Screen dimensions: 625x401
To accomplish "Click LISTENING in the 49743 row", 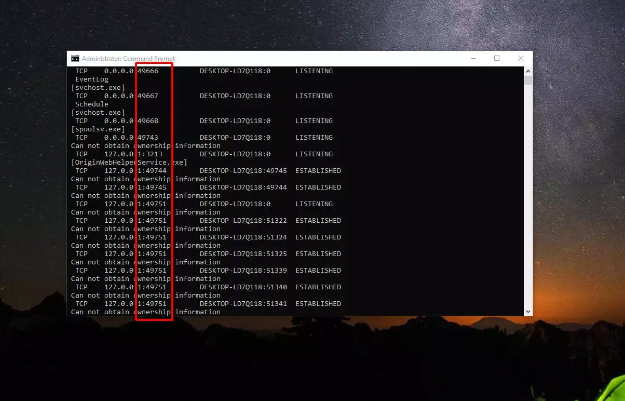I will [314, 138].
